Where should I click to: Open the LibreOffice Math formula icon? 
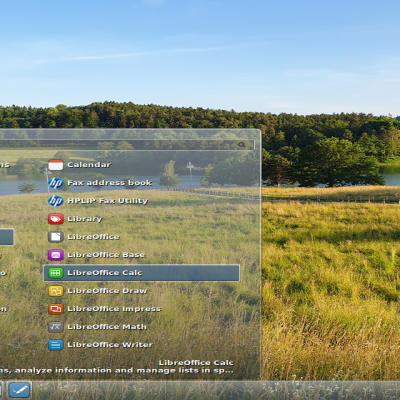tap(56, 327)
